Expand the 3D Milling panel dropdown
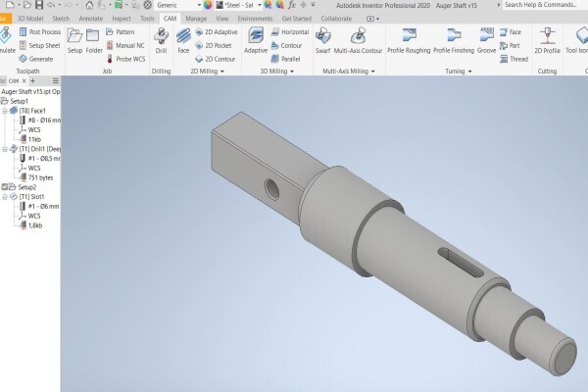This screenshot has width=588, height=392. click(292, 72)
